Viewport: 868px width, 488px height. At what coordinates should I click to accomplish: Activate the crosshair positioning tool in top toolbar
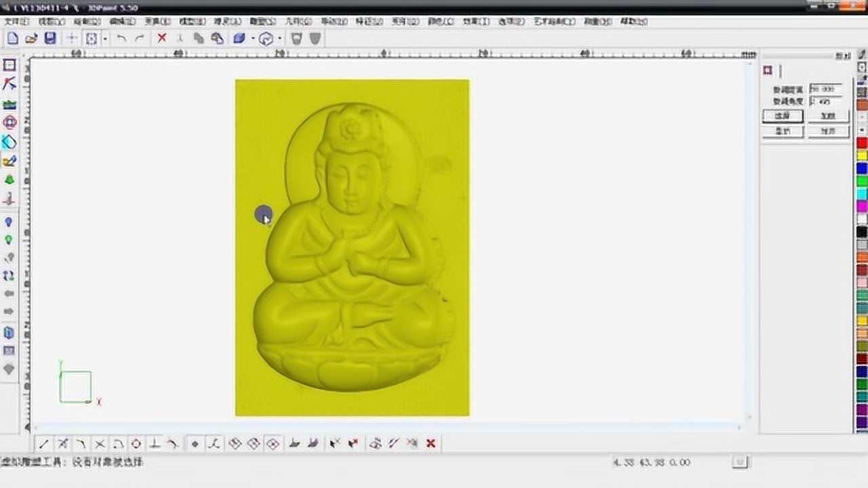pyautogui.click(x=72, y=39)
